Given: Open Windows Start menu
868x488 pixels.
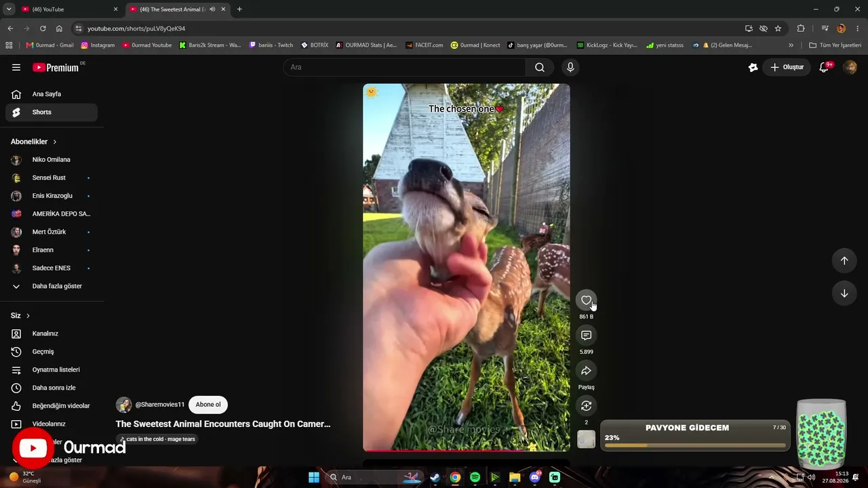Looking at the screenshot, I should click(313, 477).
